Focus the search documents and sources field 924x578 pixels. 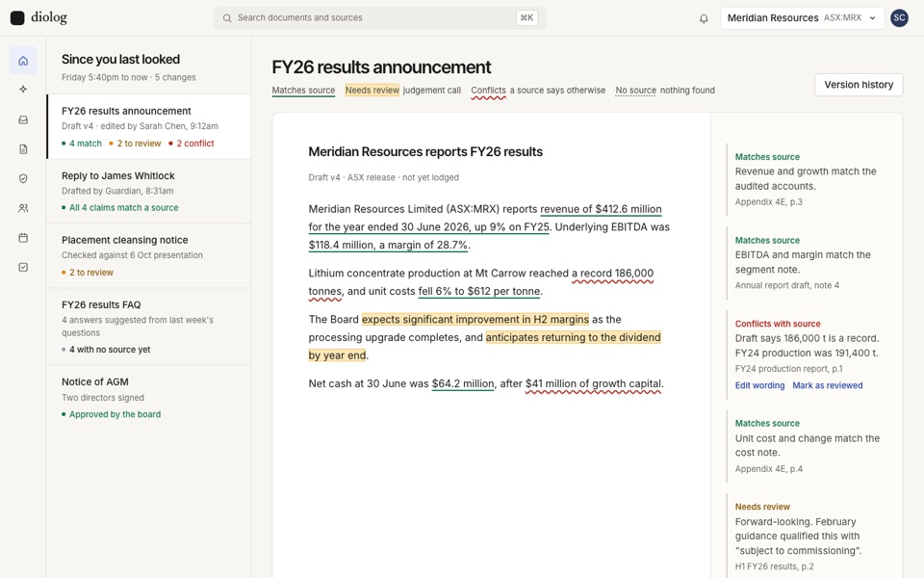[379, 17]
